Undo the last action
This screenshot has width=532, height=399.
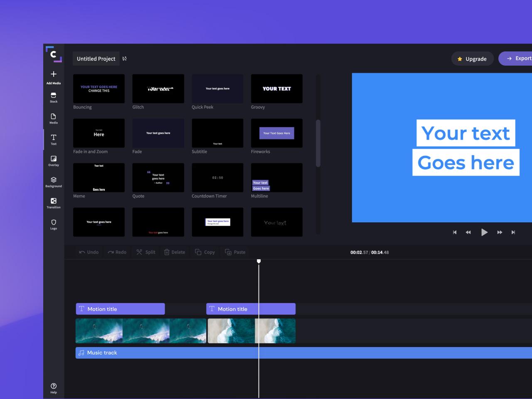[89, 252]
